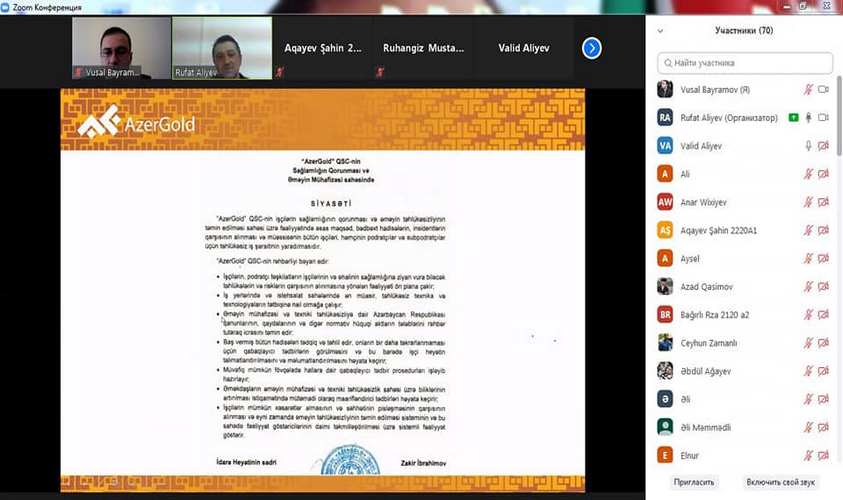Image resolution: width=843 pixels, height=500 pixels.
Task: Click the muted microphone icon for Vusal Bayramov
Action: 808,90
